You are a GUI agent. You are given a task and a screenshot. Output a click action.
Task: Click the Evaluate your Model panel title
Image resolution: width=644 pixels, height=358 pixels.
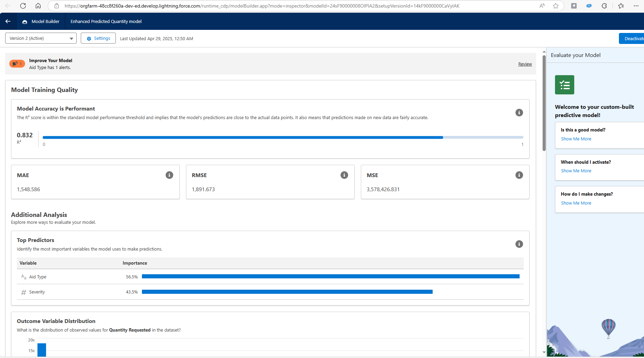576,55
